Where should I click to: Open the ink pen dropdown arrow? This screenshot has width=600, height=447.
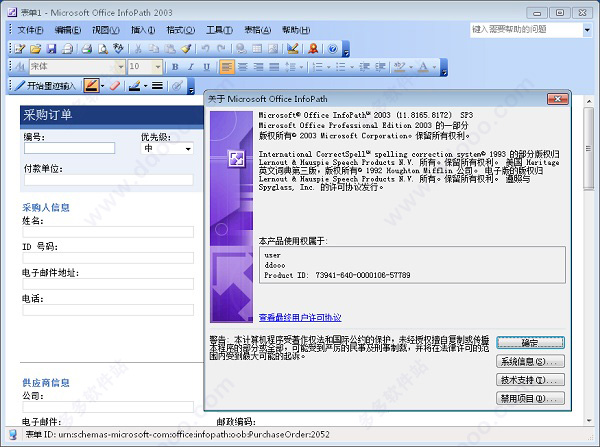(103, 86)
